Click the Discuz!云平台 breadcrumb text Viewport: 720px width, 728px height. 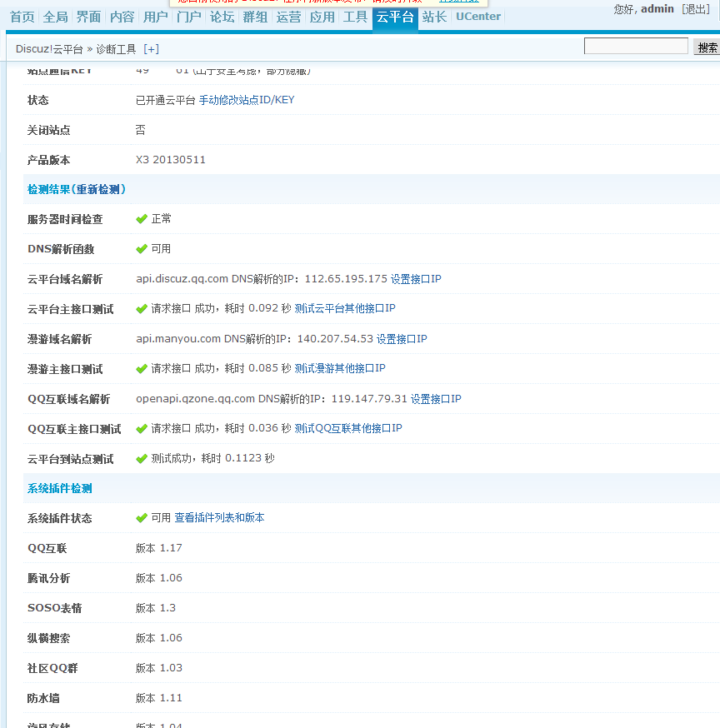point(49,49)
